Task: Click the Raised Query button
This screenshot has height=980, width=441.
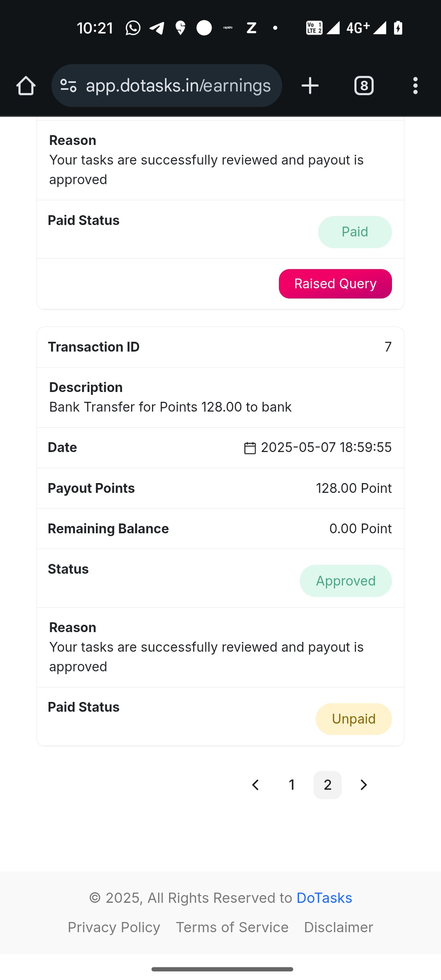Action: tap(335, 284)
